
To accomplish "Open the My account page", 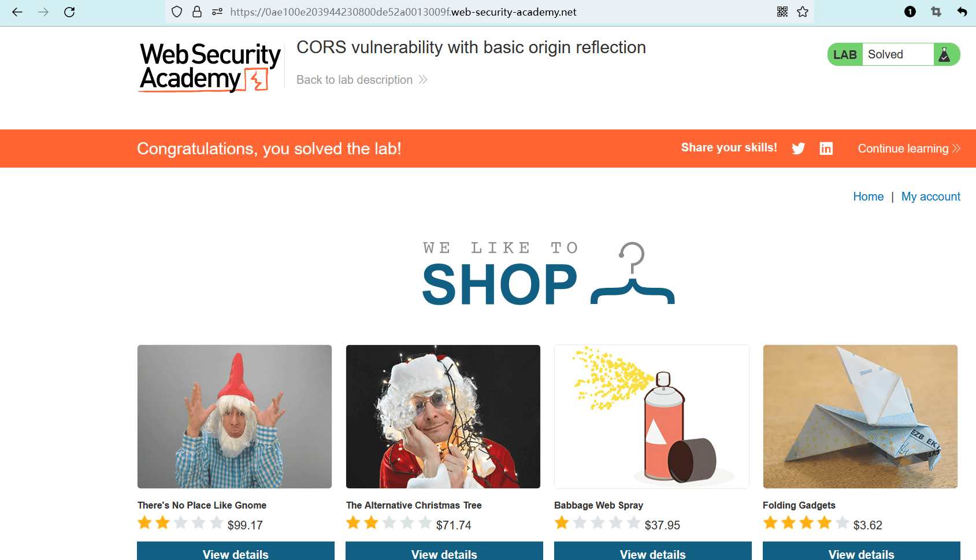I will (x=930, y=196).
